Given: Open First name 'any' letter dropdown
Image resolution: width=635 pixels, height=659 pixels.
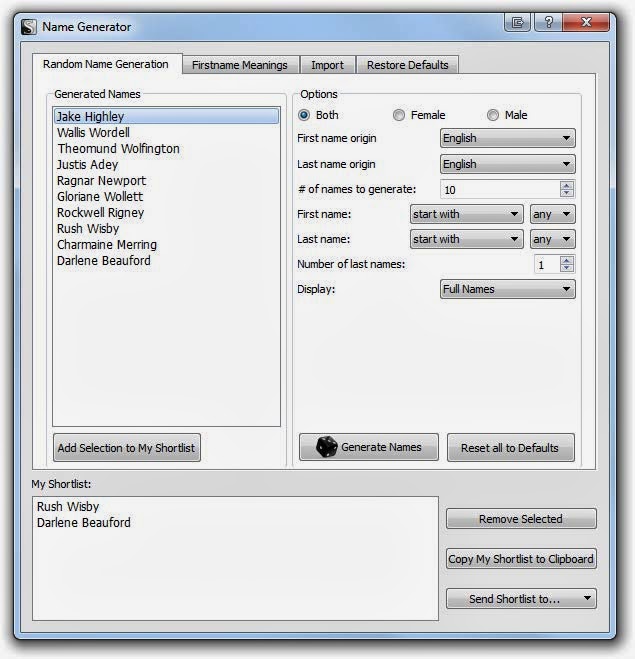Looking at the screenshot, I should pos(553,214).
